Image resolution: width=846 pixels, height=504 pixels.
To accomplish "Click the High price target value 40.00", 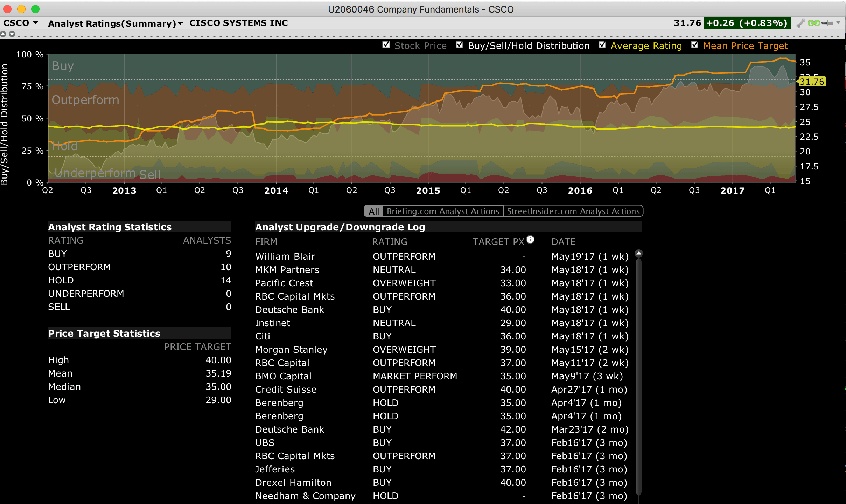I will (x=218, y=360).
